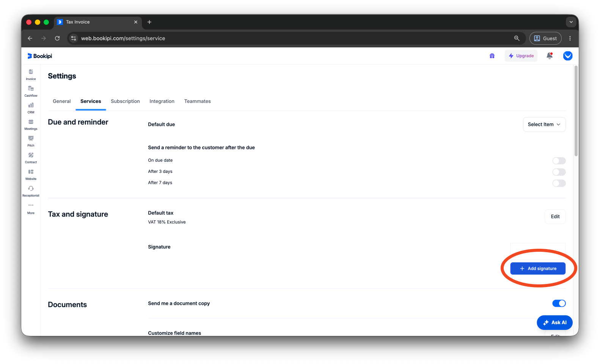Click the Signature label
600x364 pixels.
click(159, 247)
